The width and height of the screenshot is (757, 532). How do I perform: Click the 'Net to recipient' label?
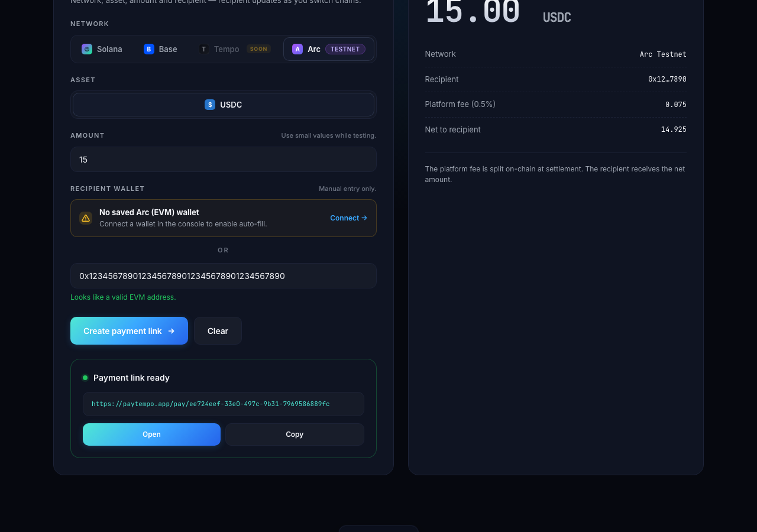point(452,129)
